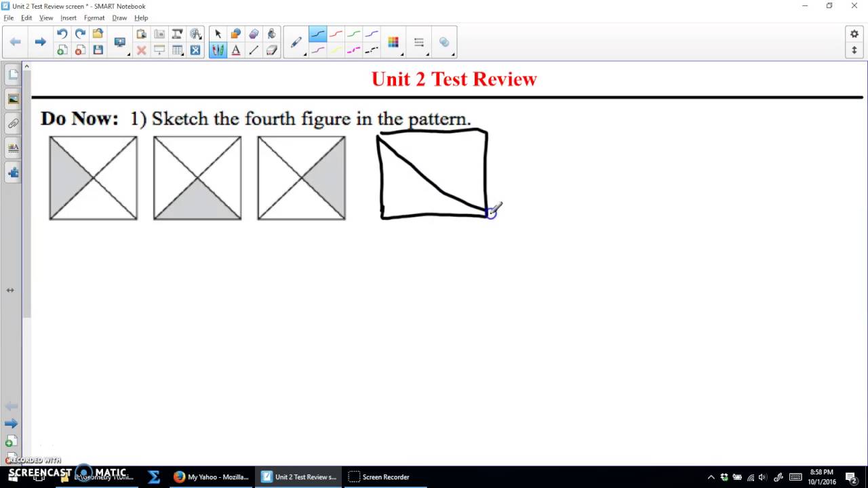Open the toolbar settings gear
This screenshot has width=868, height=488.
tap(854, 34)
